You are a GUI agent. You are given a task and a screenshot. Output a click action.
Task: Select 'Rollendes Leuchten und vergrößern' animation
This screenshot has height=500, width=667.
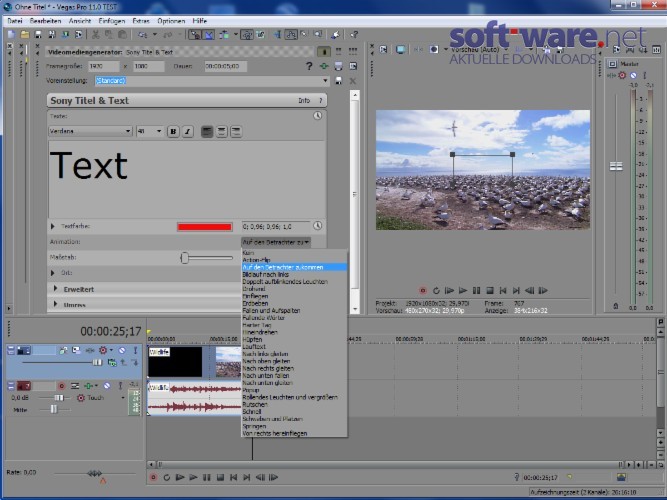click(x=290, y=397)
